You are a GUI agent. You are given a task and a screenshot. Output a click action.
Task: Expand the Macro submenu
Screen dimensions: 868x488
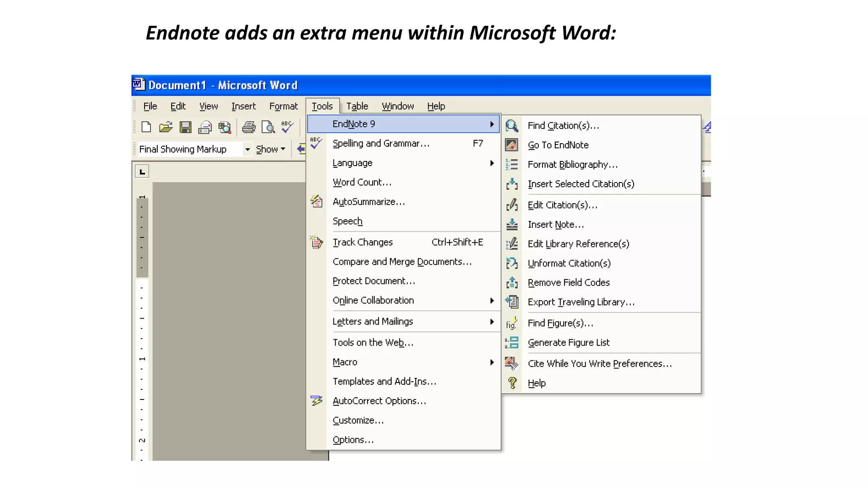[403, 362]
